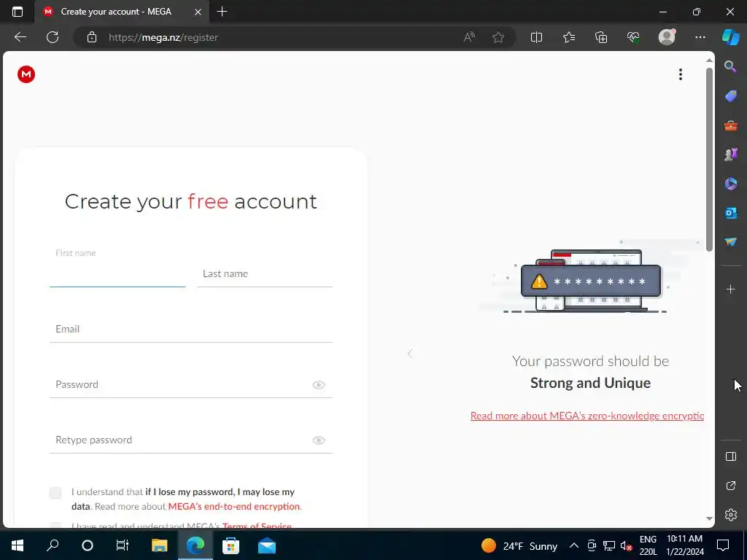Check the lose my password acknowledgement
Screen dimensions: 747x560
55,492
